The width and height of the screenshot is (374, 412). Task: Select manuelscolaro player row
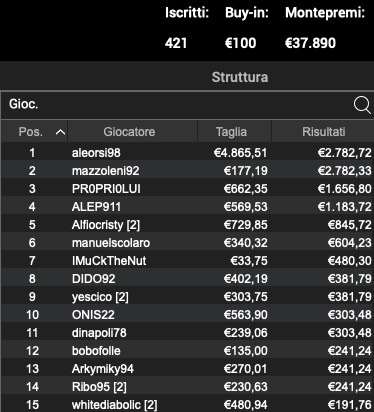[187, 243]
